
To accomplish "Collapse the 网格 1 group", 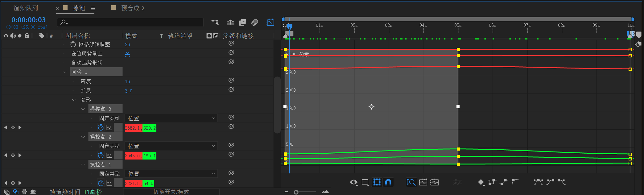I will click(64, 72).
